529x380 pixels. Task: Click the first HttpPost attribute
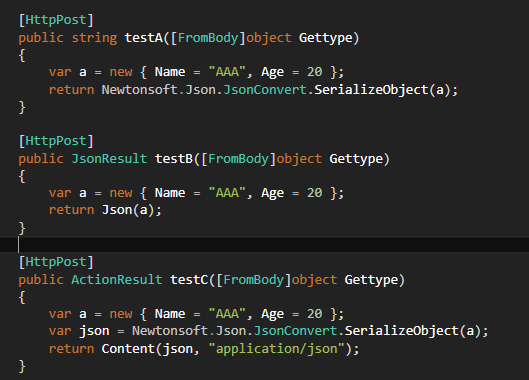pyautogui.click(x=56, y=20)
